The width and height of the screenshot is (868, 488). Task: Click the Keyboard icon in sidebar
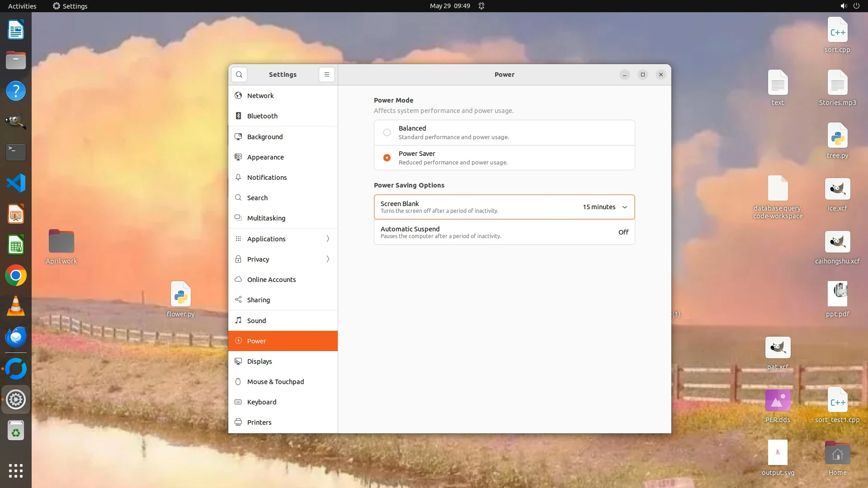[238, 402]
